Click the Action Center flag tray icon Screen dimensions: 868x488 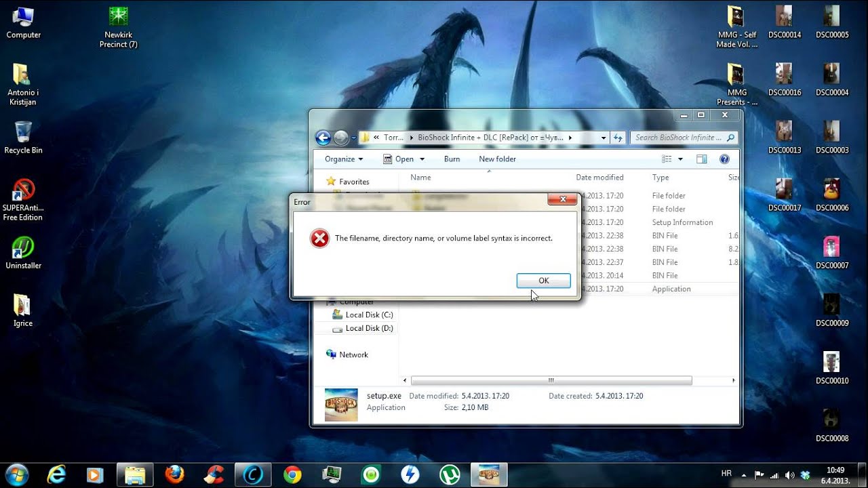pos(759,475)
